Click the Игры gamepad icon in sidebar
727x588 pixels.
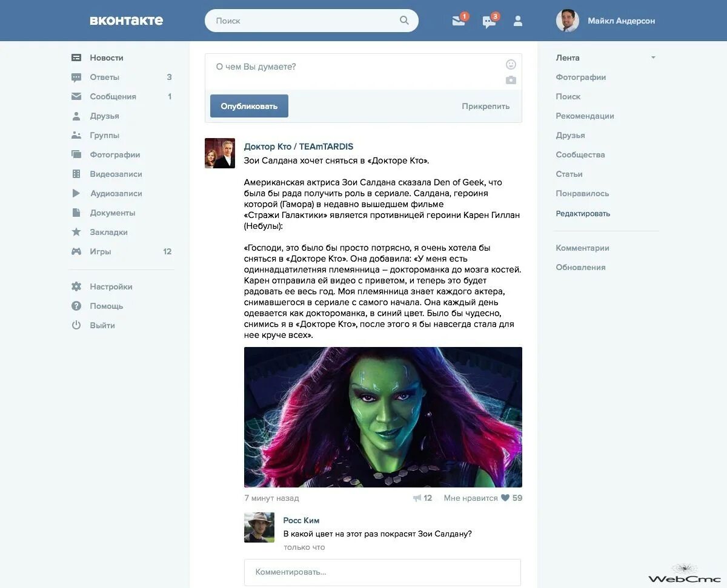[x=76, y=251]
